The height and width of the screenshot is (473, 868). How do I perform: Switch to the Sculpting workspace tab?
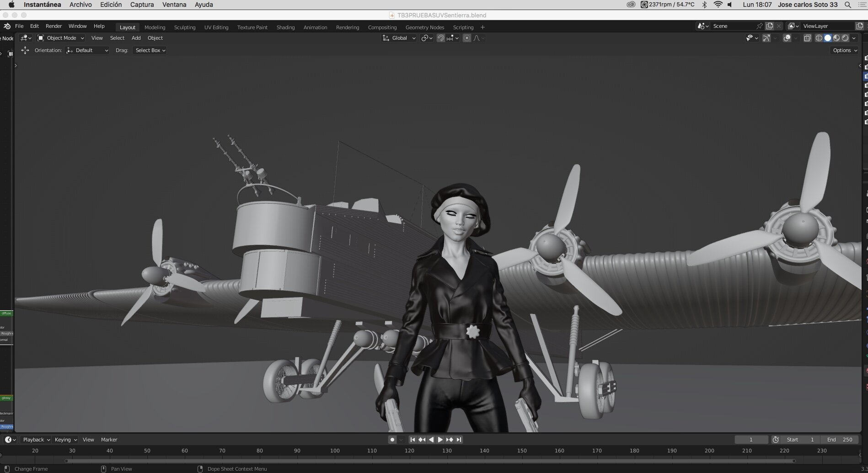(185, 27)
